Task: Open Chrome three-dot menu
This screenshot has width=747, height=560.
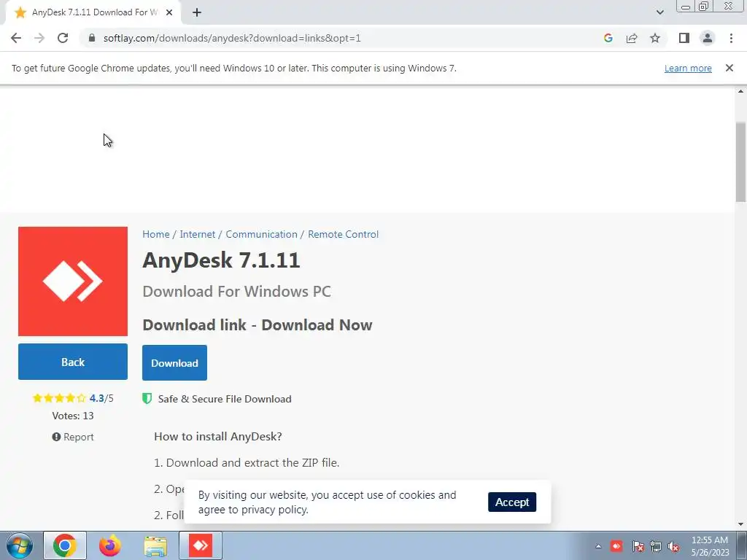Action: click(x=731, y=38)
